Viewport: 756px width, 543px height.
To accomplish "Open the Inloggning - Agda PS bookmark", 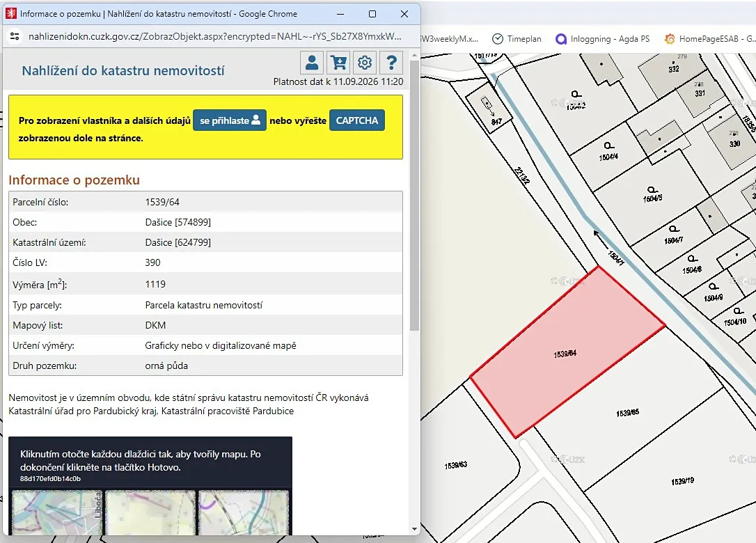I will [x=603, y=39].
